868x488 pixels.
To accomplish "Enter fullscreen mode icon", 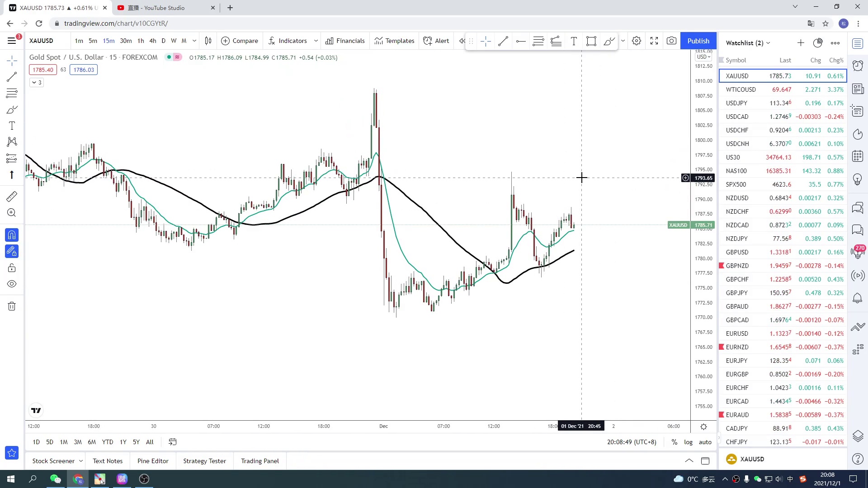I will tap(654, 41).
